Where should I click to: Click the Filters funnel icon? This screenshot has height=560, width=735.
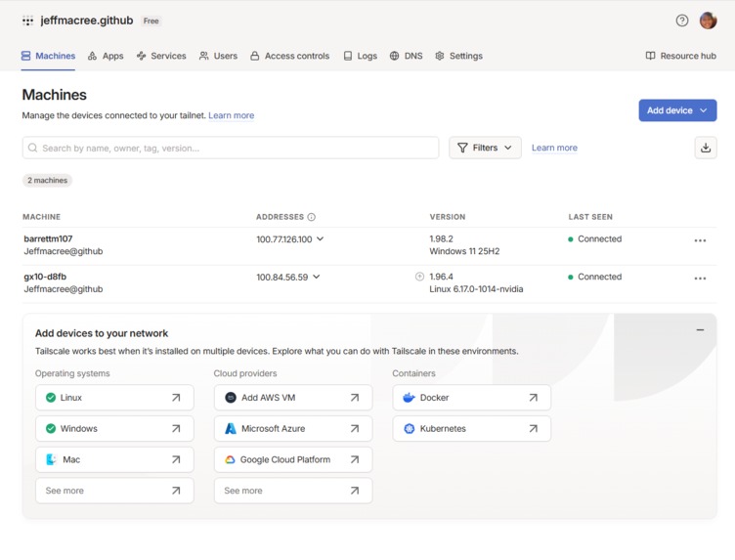pyautogui.click(x=462, y=148)
